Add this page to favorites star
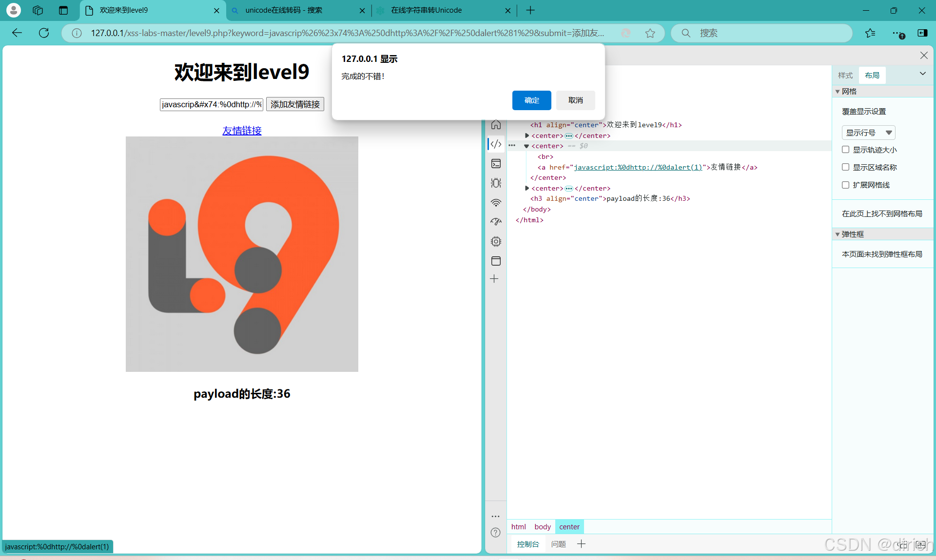The height and width of the screenshot is (560, 936). (x=650, y=33)
